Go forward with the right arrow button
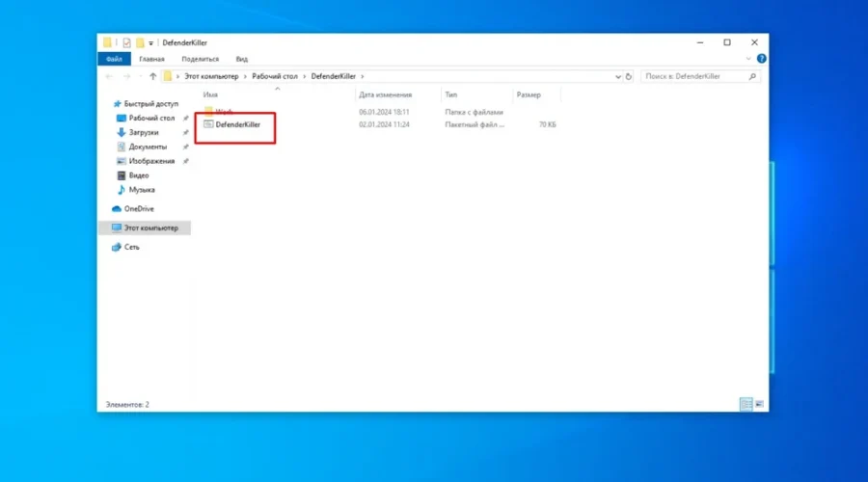 coord(126,76)
